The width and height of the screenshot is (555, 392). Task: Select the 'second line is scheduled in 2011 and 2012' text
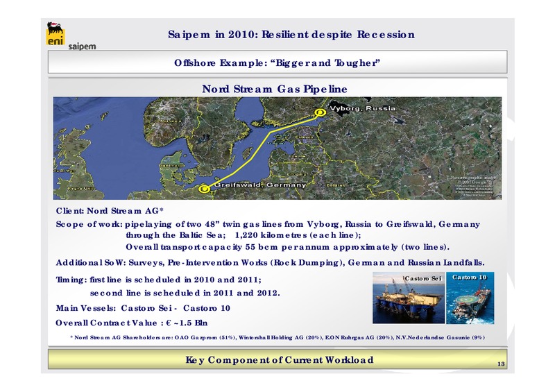click(185, 293)
